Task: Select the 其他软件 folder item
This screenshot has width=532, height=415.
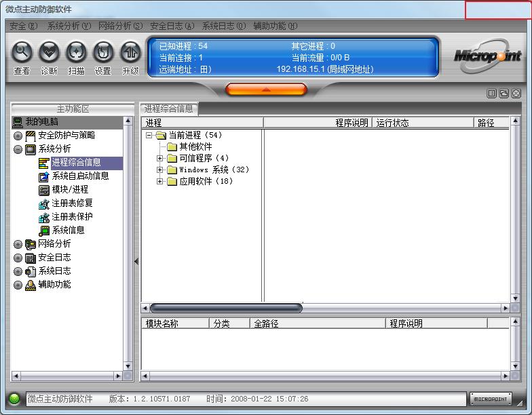Action: point(195,146)
